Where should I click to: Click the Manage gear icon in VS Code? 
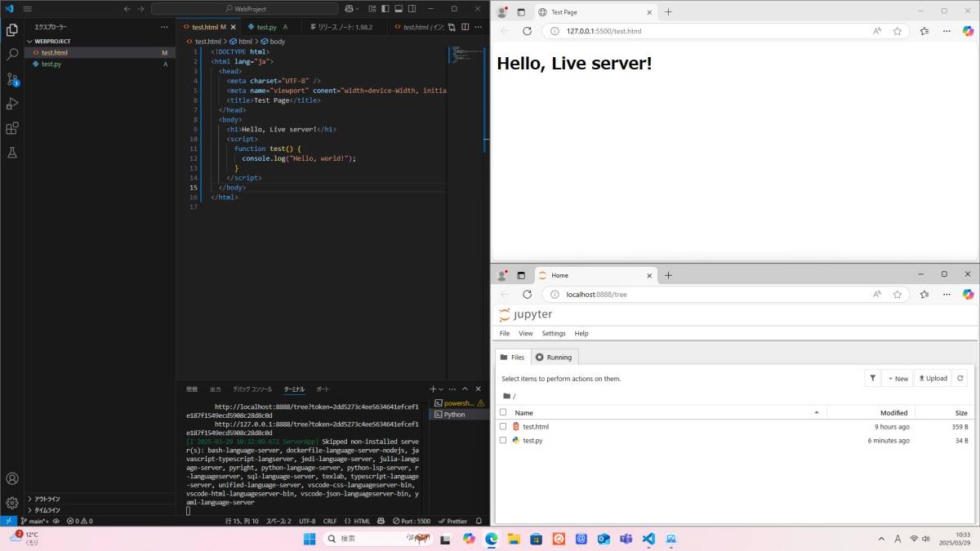(12, 503)
